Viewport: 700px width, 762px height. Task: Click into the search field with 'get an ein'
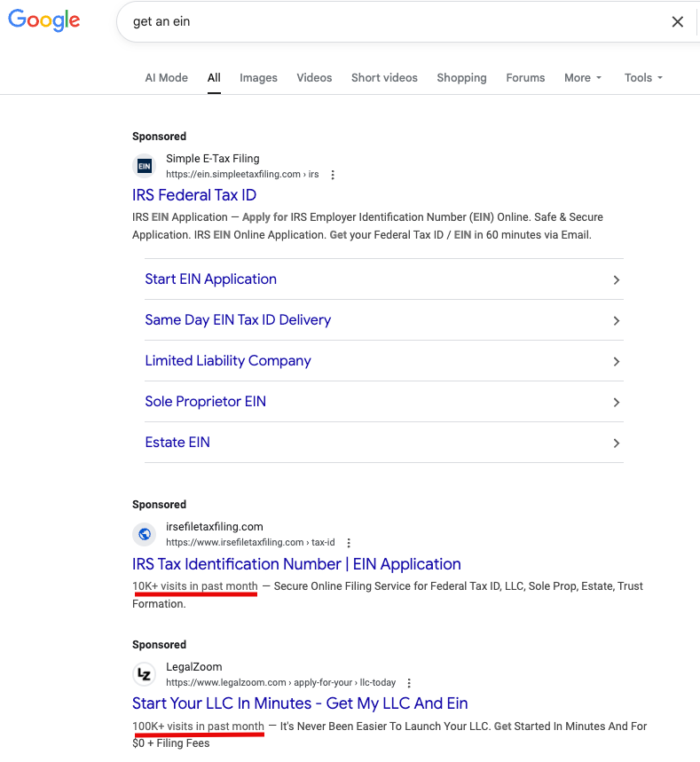[389, 21]
